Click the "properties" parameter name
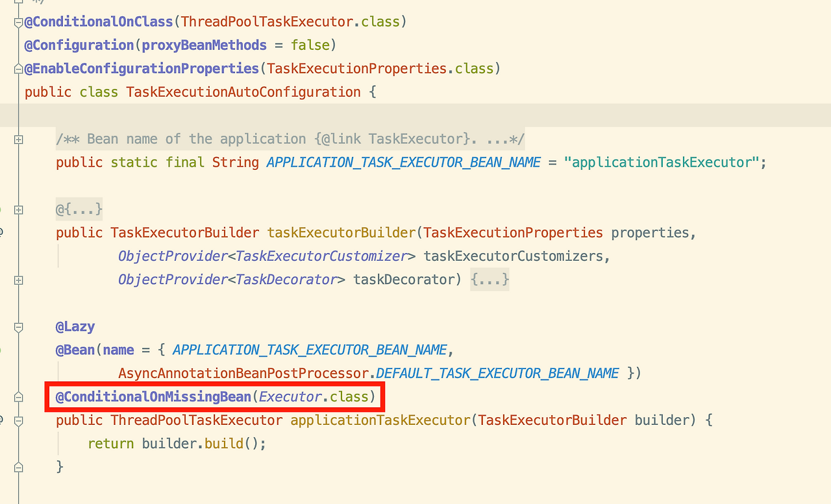This screenshot has height=504, width=831. click(650, 232)
